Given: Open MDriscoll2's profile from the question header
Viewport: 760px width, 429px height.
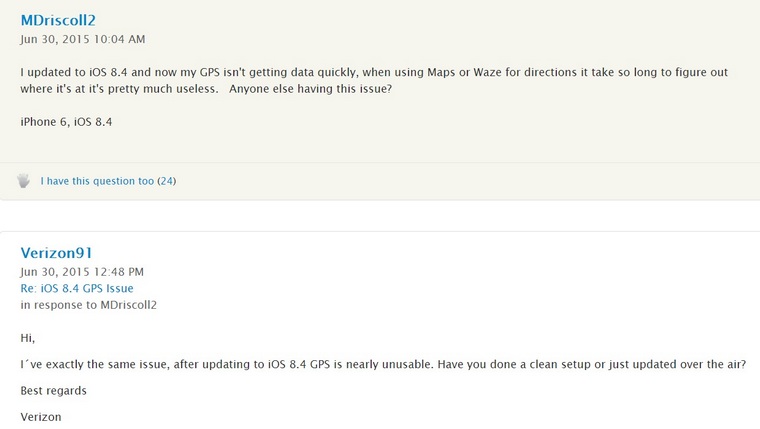Looking at the screenshot, I should 58,20.
